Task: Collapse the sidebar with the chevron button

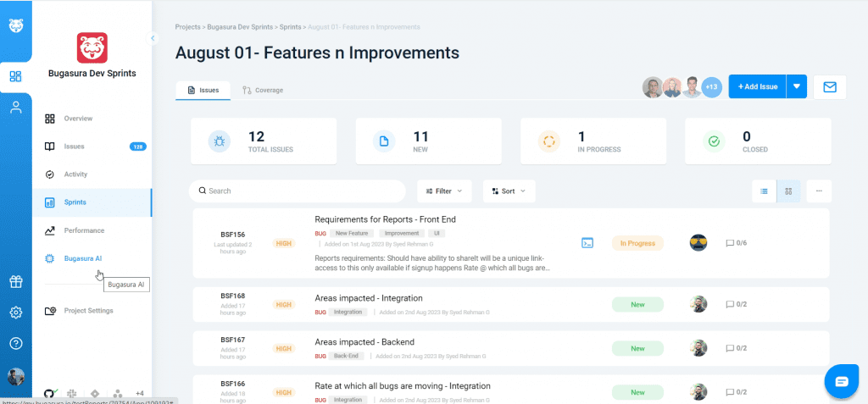Action: tap(153, 38)
